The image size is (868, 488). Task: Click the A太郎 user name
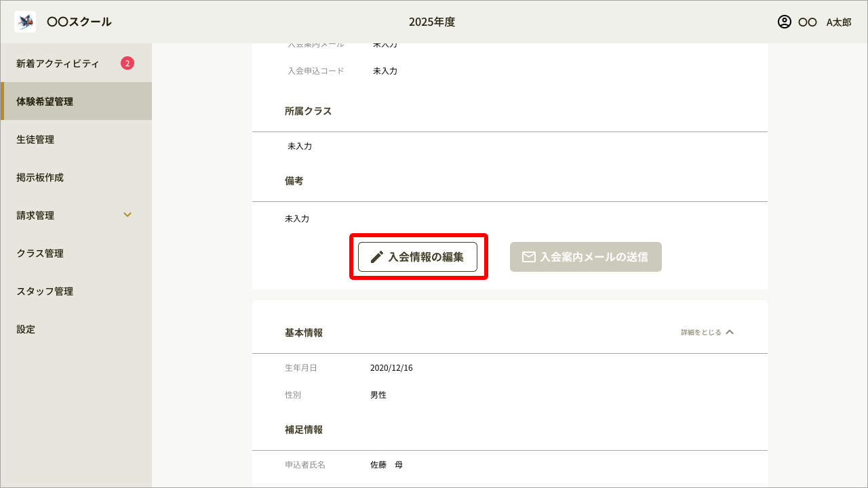point(838,22)
